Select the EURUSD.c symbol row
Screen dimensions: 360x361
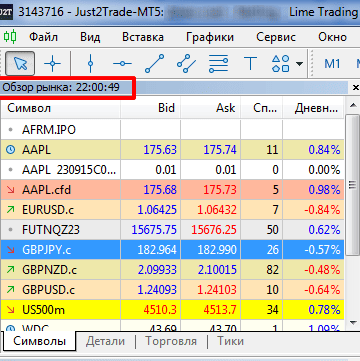tap(172, 210)
